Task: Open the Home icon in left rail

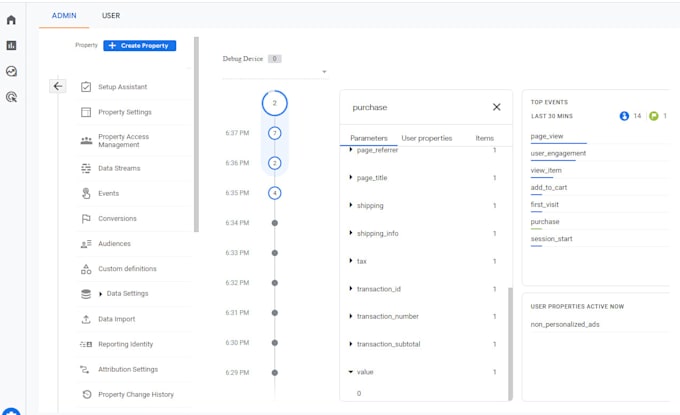Action: pos(11,20)
